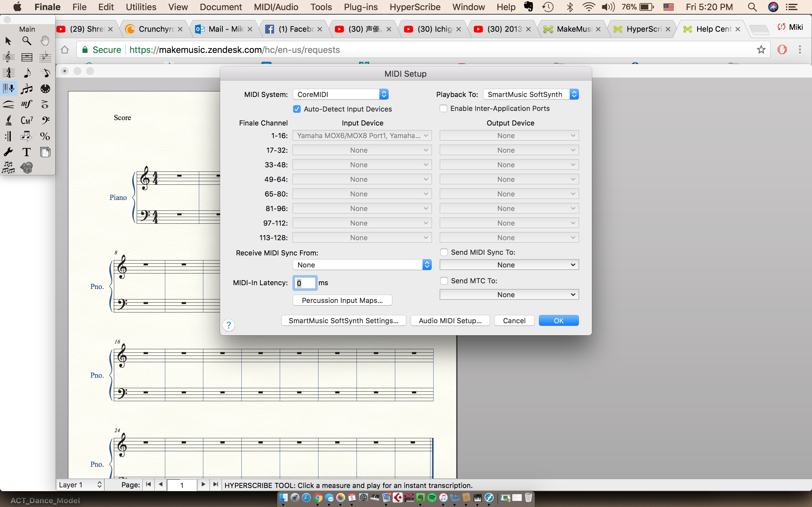Expand the Playback To SmartMusic SoftSynth dropdown

531,94
